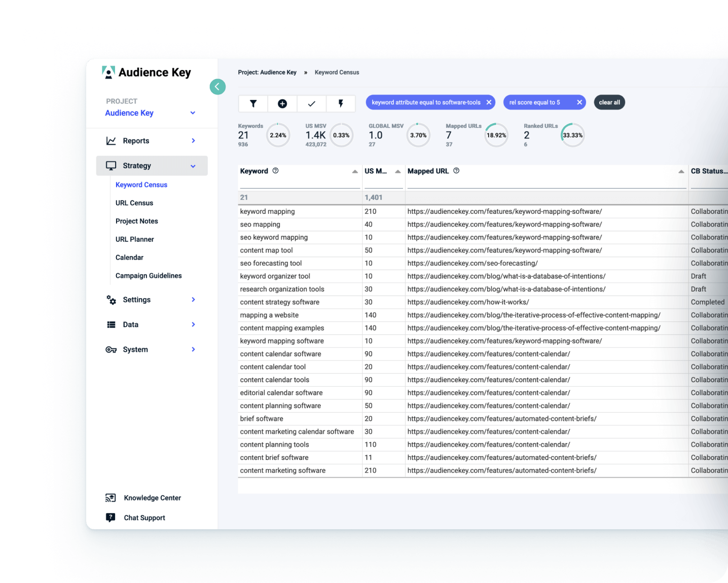Click the Keyword column filter input field

tap(299, 183)
